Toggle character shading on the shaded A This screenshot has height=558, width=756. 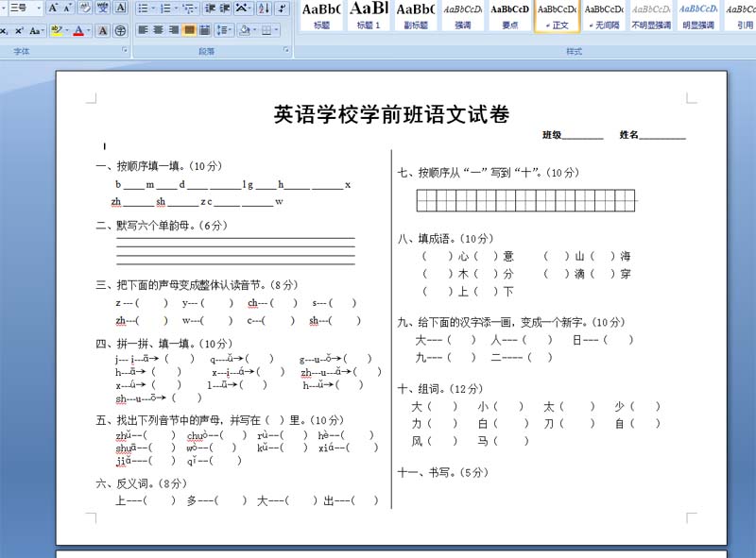pyautogui.click(x=103, y=31)
